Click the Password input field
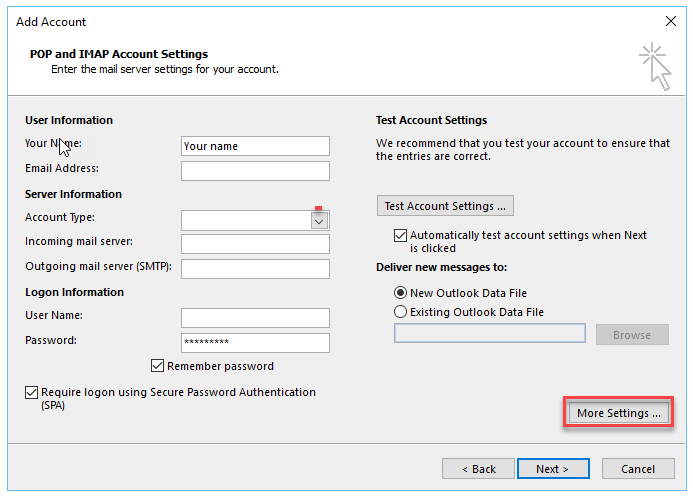The width and height of the screenshot is (693, 496). (255, 343)
